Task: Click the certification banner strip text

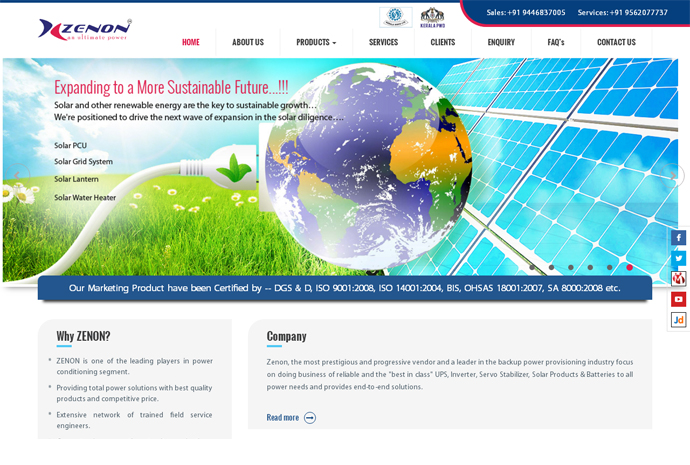Action: coord(345,288)
